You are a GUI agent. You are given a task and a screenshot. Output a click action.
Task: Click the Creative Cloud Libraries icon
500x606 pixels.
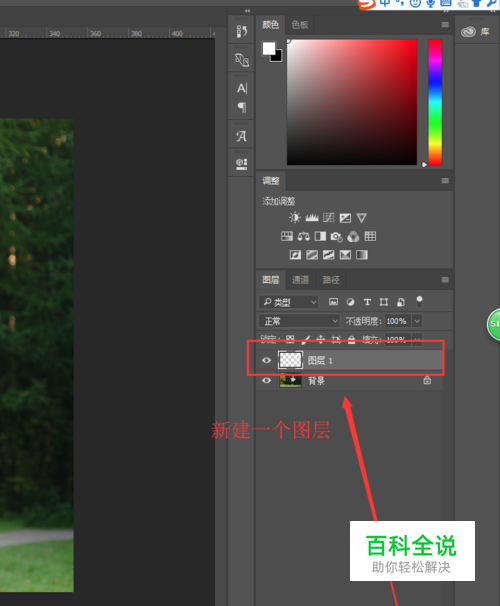[468, 32]
